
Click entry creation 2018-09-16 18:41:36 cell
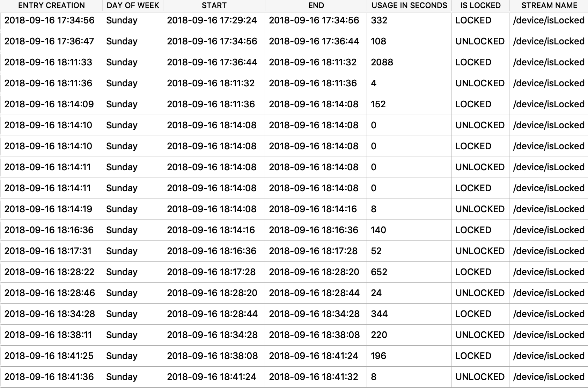51,377
